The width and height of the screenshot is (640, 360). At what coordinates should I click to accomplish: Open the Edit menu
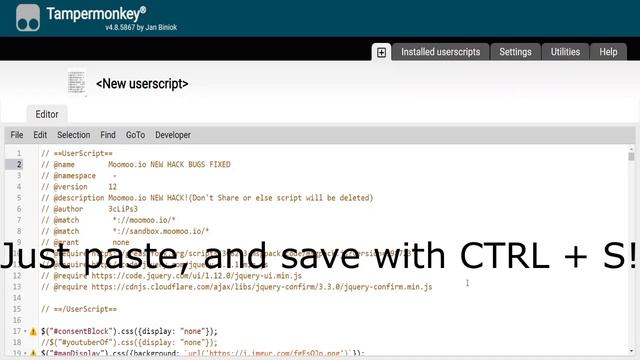[x=40, y=135]
